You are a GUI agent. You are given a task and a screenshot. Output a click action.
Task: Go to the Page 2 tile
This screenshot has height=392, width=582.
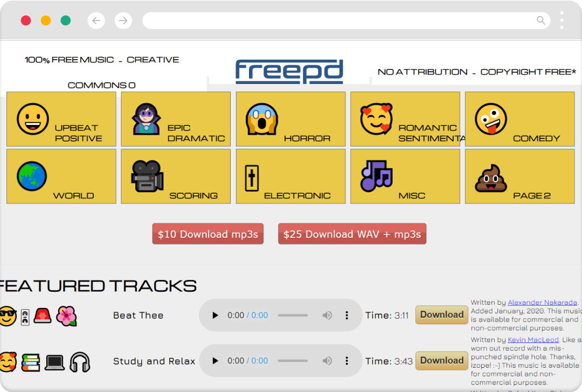[519, 176]
